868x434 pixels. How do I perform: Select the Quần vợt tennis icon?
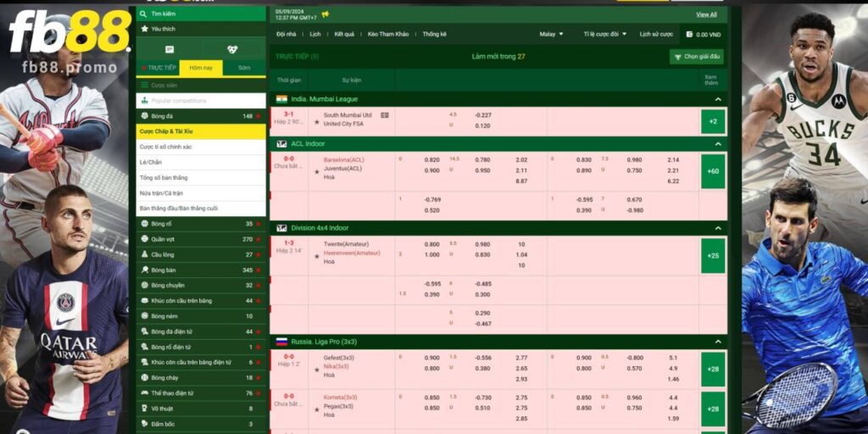tap(145, 239)
